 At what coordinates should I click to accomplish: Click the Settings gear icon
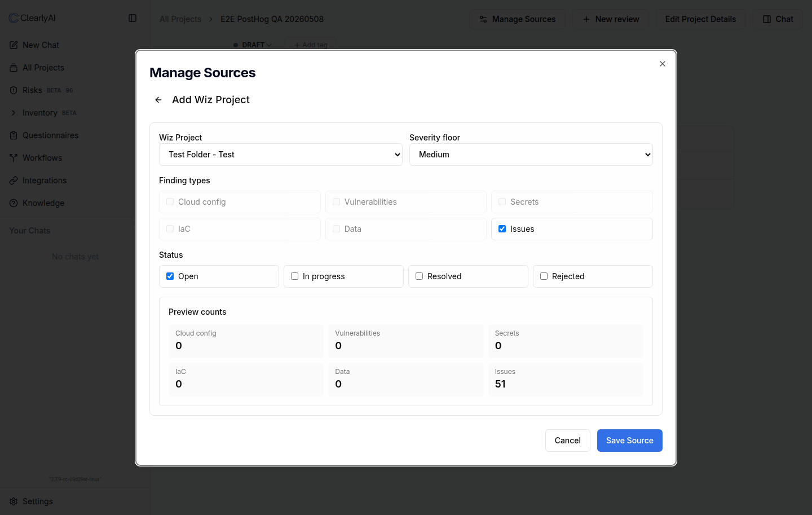pos(14,501)
